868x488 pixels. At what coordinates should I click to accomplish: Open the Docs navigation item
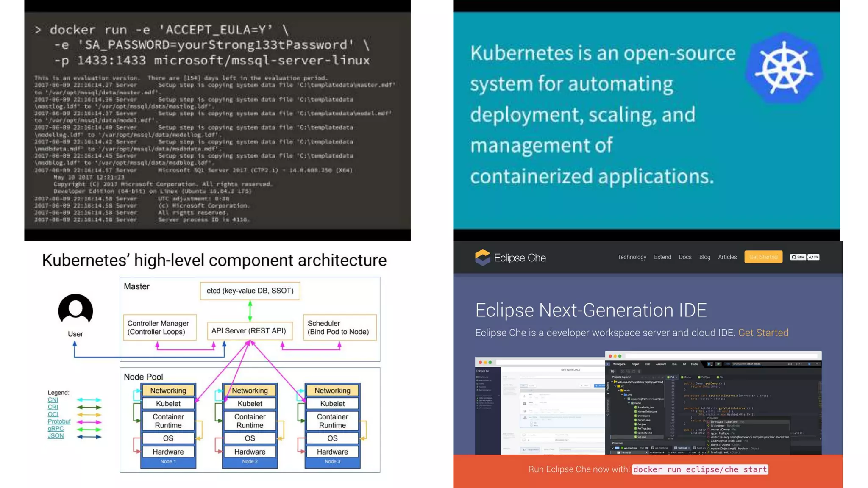click(685, 257)
